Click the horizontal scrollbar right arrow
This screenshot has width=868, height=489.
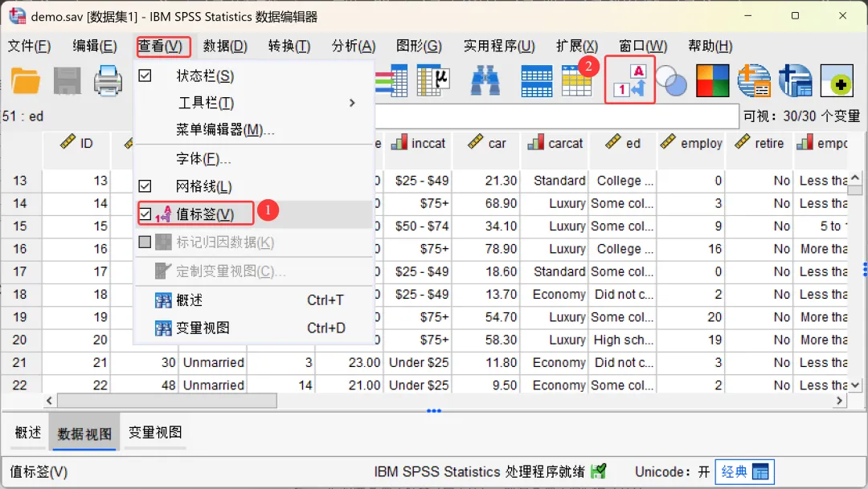[x=839, y=401]
